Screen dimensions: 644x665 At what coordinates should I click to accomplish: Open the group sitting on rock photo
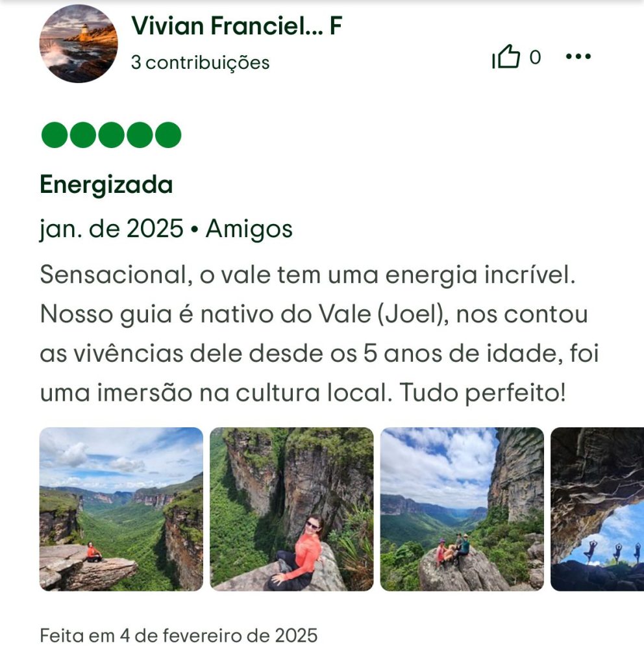click(x=462, y=509)
